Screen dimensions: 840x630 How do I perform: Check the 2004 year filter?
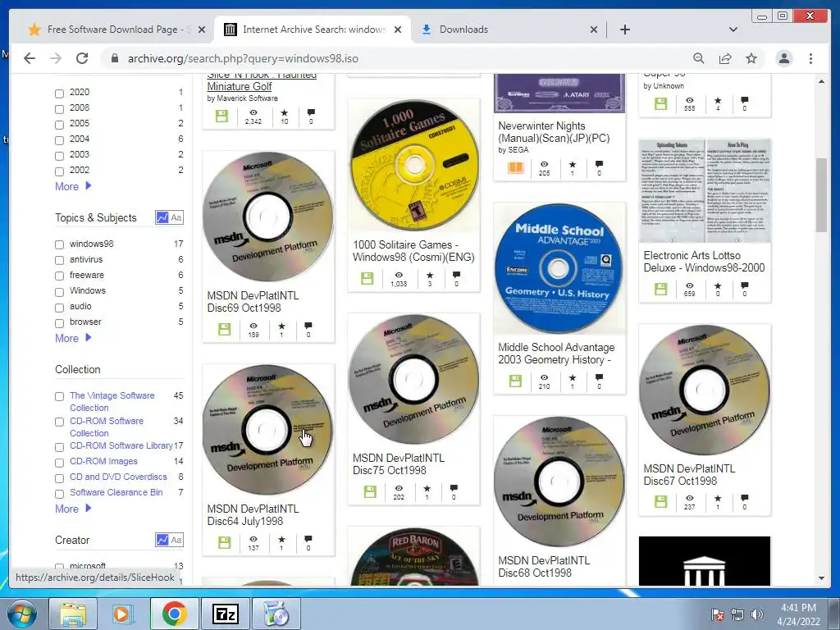pos(59,139)
